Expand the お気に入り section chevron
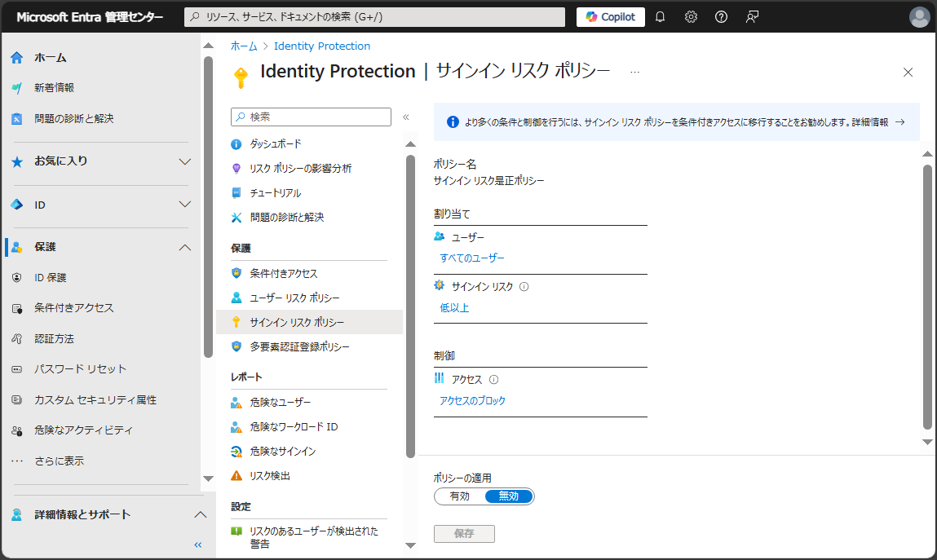The width and height of the screenshot is (937, 560). [x=185, y=161]
